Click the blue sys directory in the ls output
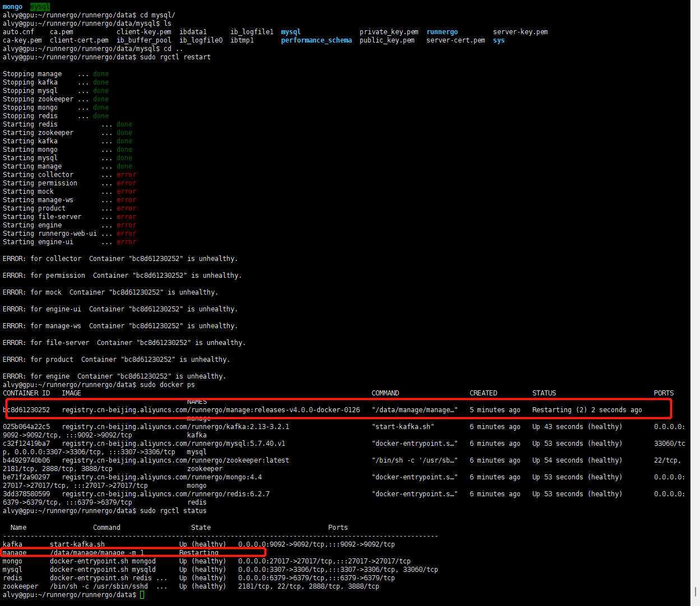This screenshot has width=700, height=606. (498, 40)
